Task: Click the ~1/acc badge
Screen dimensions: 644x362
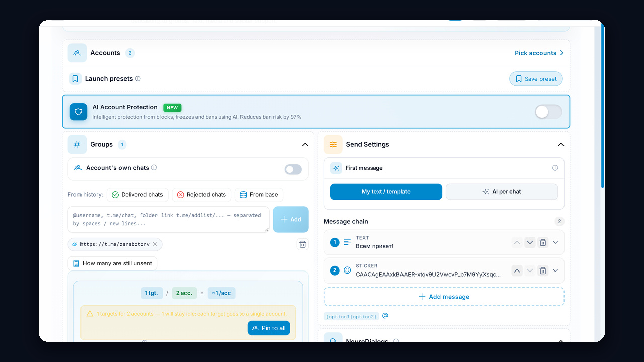Action: click(x=221, y=293)
